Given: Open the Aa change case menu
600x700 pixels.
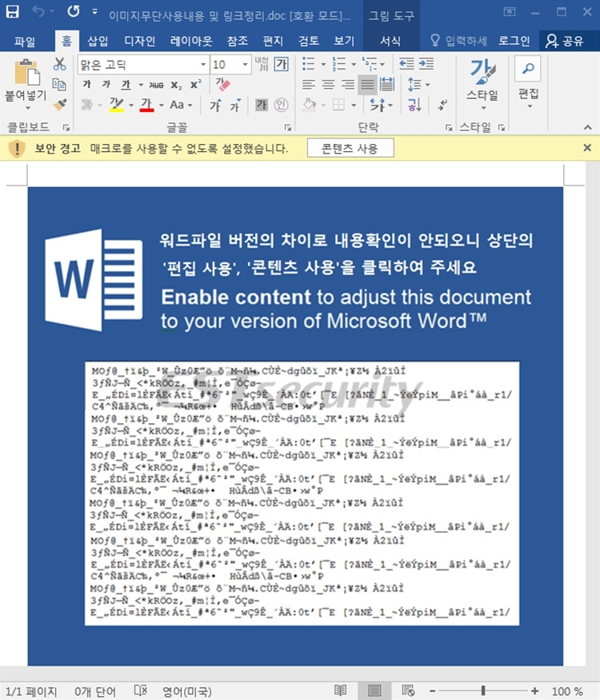Looking at the screenshot, I should (181, 105).
